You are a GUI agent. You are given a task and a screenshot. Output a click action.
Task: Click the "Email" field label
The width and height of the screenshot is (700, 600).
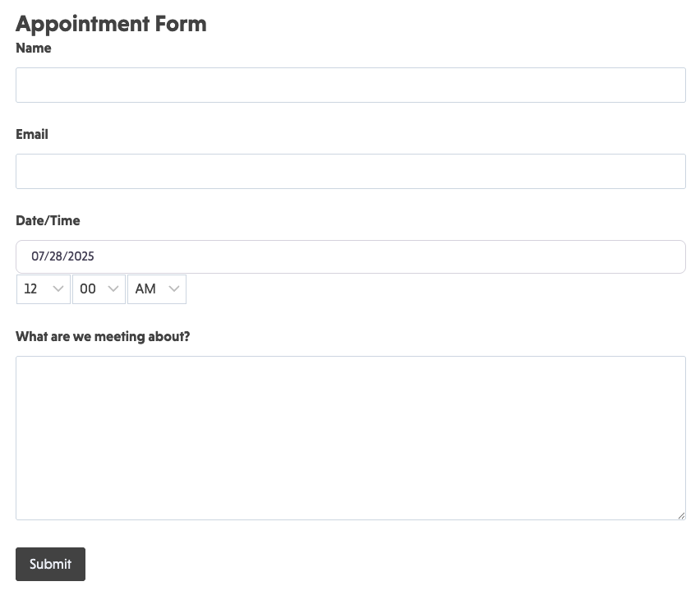32,135
